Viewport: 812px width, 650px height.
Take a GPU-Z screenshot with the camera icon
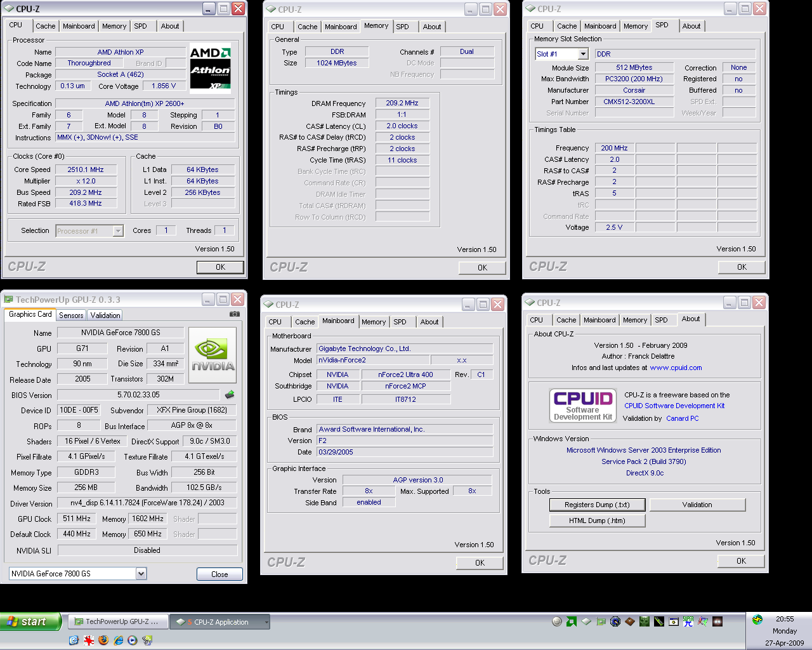coord(235,314)
